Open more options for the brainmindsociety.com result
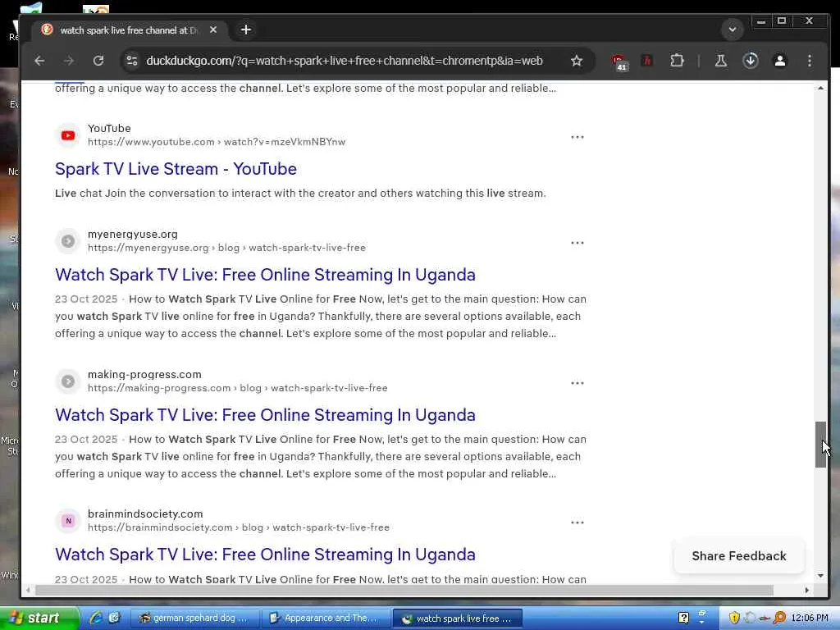Viewport: 840px width, 630px height. tap(577, 523)
